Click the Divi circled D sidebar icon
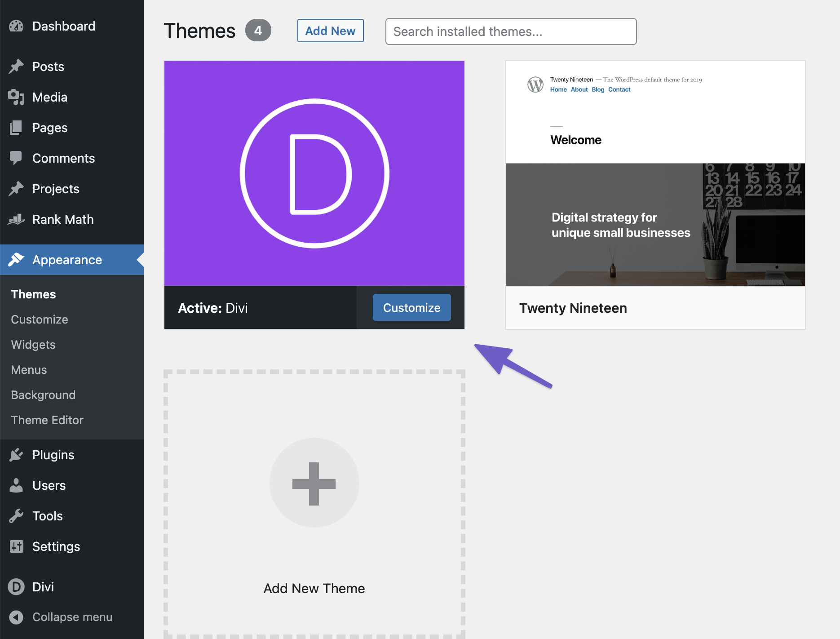Image resolution: width=840 pixels, height=639 pixels. pyautogui.click(x=16, y=587)
